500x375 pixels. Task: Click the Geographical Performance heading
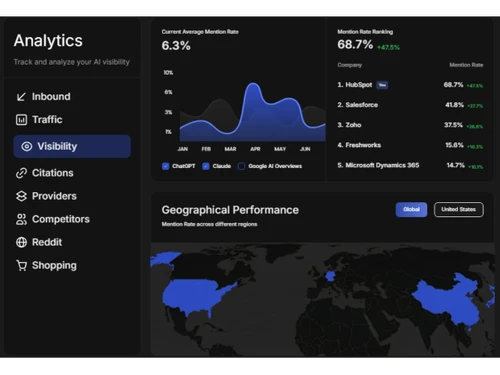click(230, 210)
